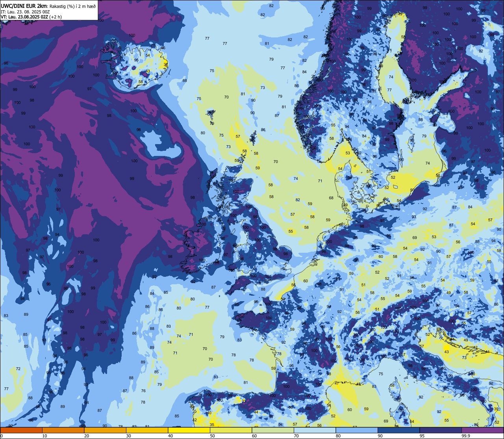Image resolution: width=504 pixels, height=439 pixels.
Task: Click the bright yellow 40–50 legend swatch
Action: 189,430
